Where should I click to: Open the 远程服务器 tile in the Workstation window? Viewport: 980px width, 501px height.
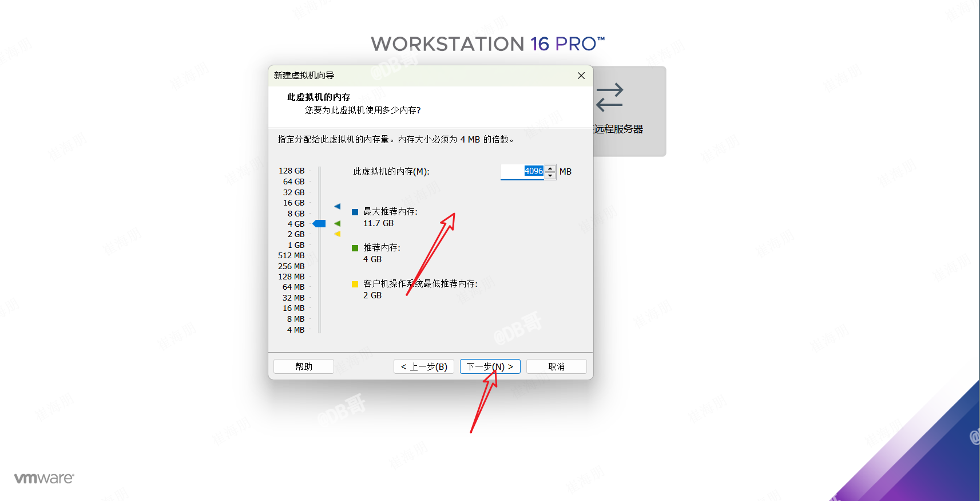coord(629,111)
